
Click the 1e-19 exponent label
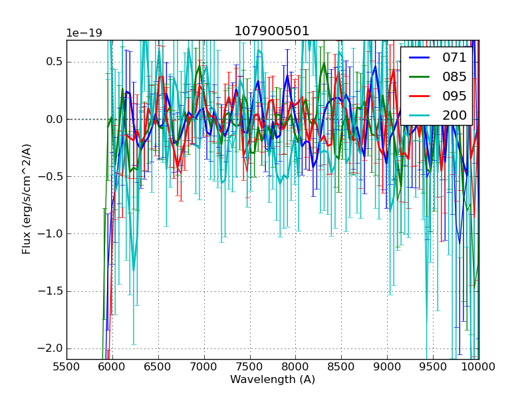click(83, 33)
